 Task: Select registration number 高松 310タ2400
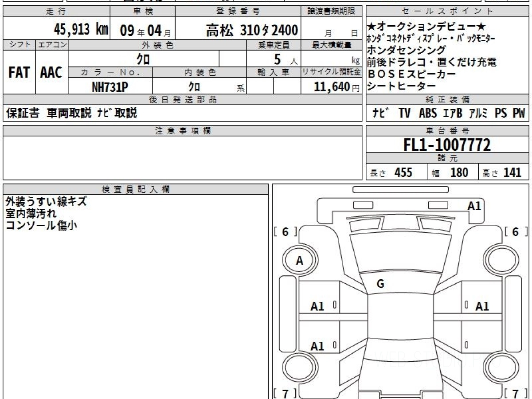[252, 30]
